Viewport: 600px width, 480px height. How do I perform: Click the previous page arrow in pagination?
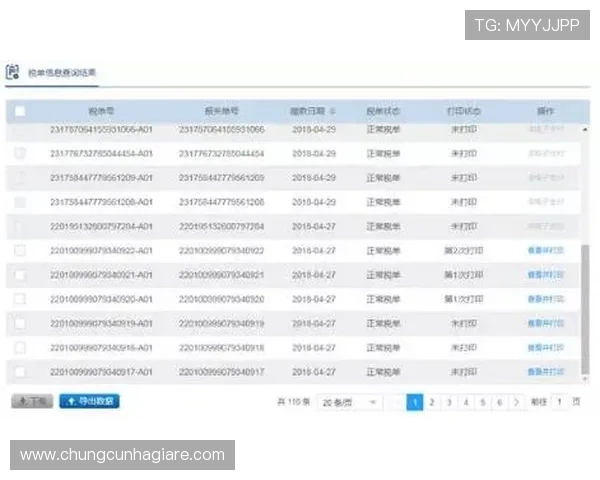pos(397,402)
